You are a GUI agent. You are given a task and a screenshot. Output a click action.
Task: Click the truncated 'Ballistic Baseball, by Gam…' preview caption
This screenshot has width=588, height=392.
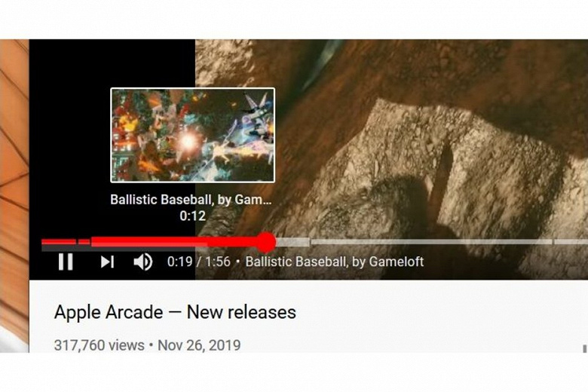tap(191, 200)
